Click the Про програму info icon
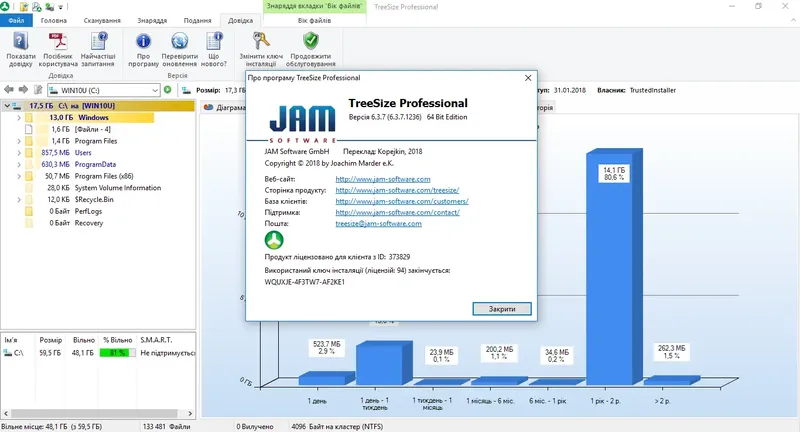The width and height of the screenshot is (800, 432). click(x=143, y=41)
